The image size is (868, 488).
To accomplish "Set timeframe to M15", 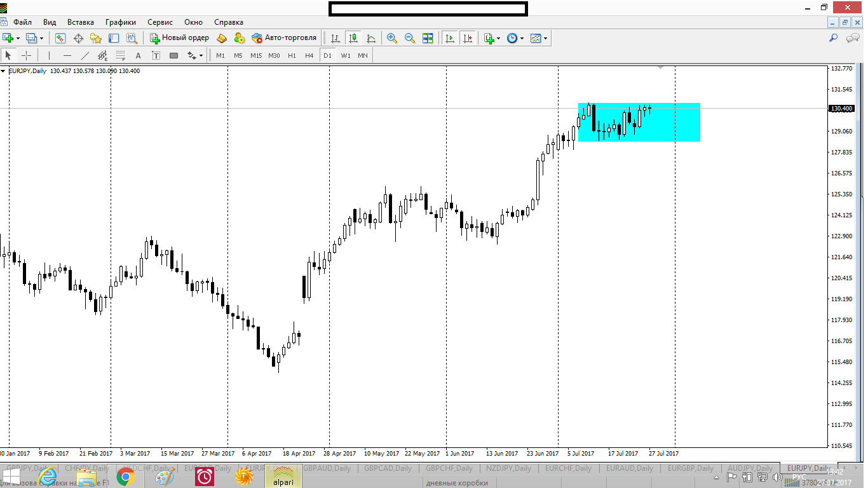I will click(256, 55).
